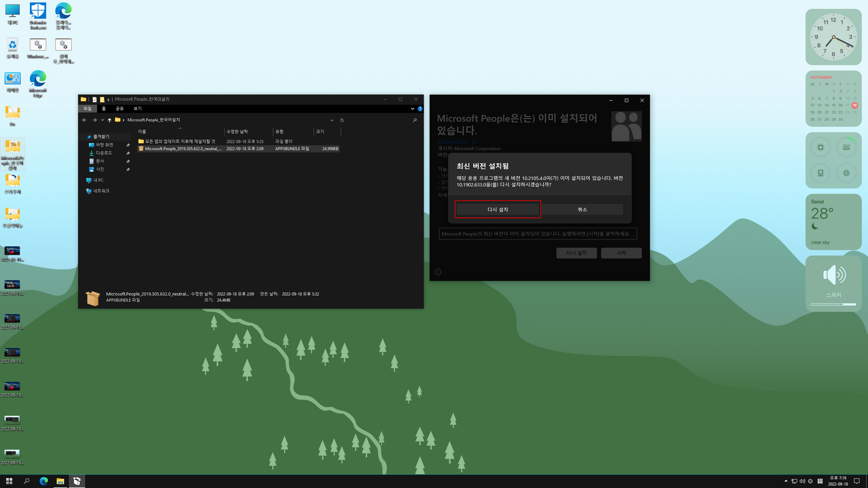Click the Explorer search box magnifier
This screenshot has height=488, width=868.
tap(415, 120)
